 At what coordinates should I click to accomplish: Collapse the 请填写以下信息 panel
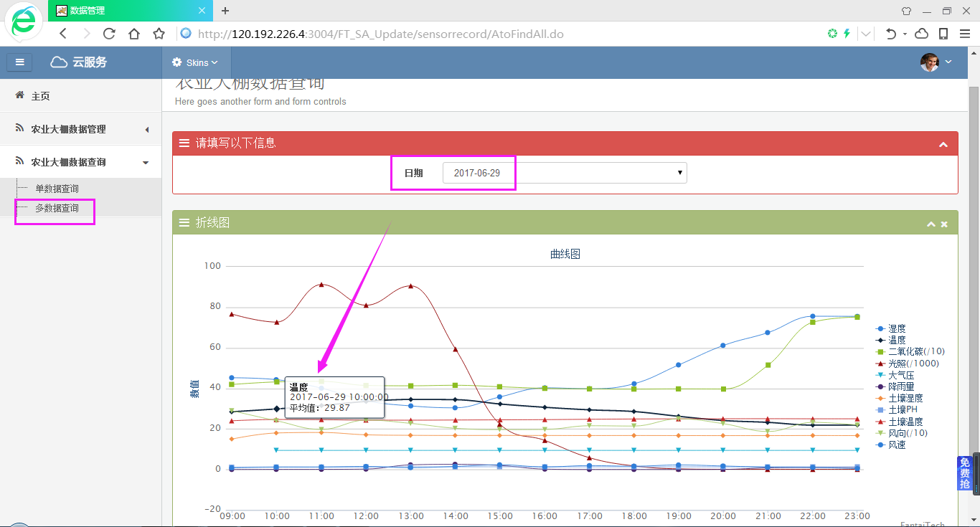[x=943, y=144]
